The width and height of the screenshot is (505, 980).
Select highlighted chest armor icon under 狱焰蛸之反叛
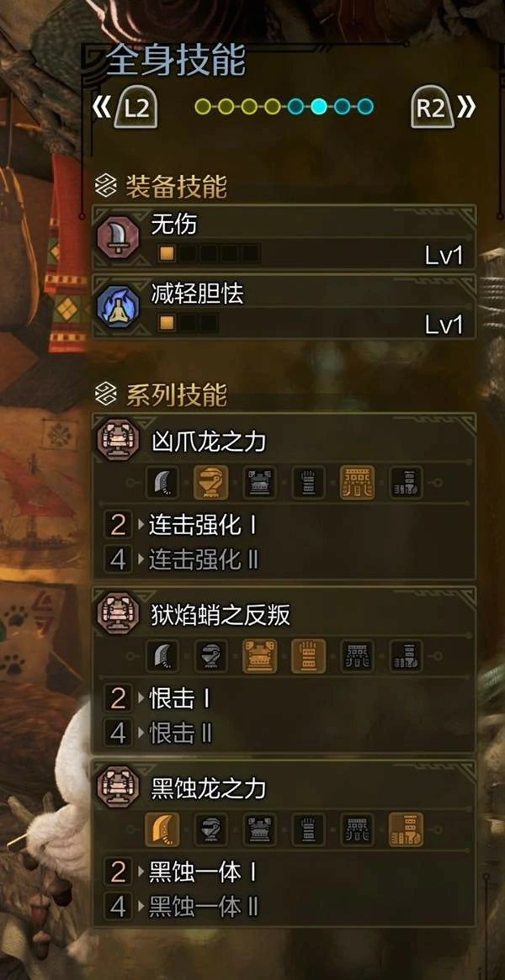click(259, 655)
